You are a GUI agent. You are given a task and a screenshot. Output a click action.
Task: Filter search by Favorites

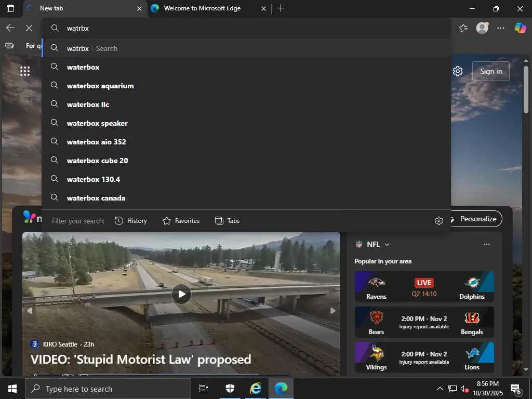[x=181, y=221]
